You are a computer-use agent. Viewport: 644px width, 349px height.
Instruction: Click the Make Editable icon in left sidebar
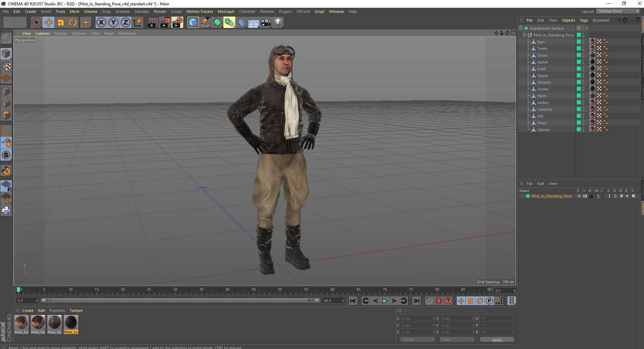[x=6, y=38]
